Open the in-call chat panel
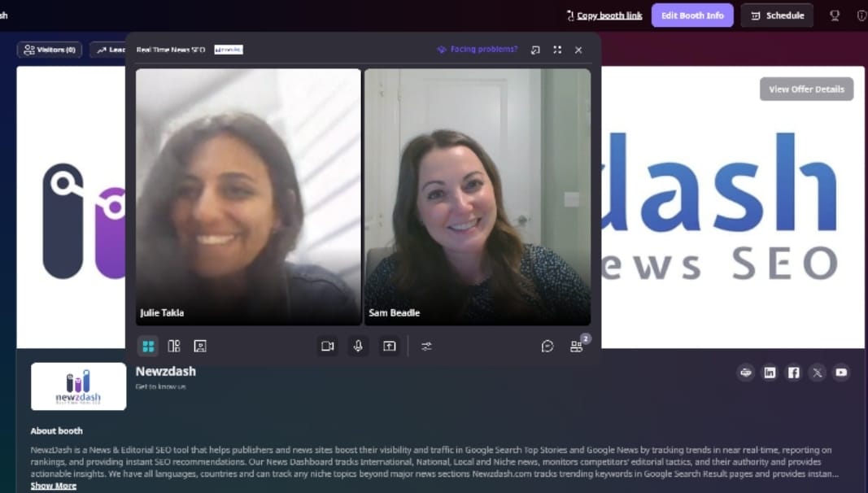 [547, 346]
